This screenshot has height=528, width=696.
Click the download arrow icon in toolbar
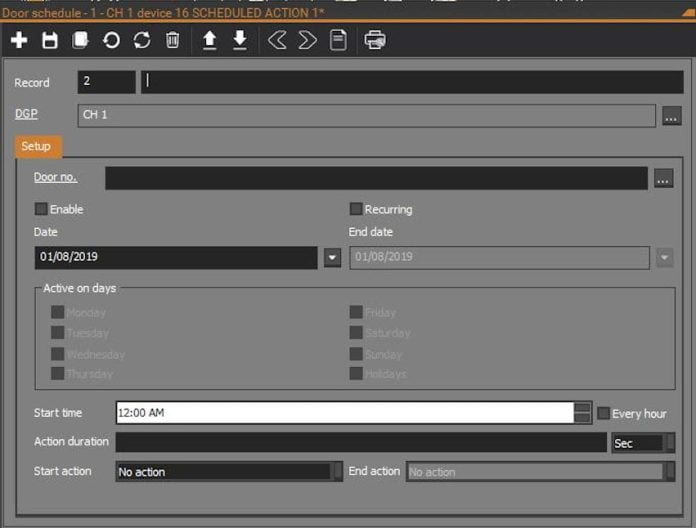[x=239, y=41]
